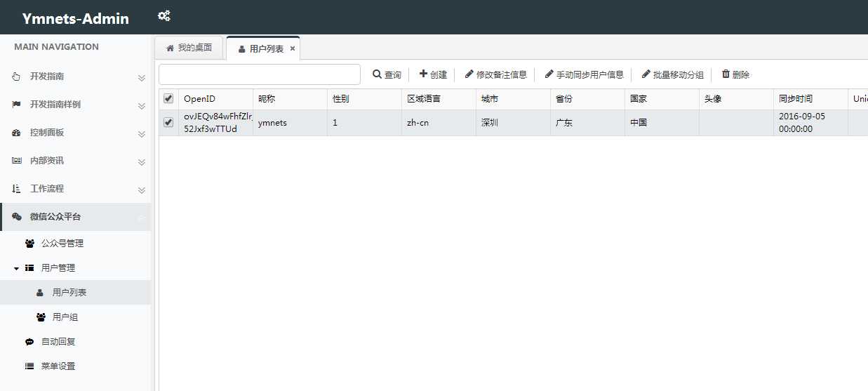
Task: Click the 区域语言 column header
Action: click(439, 99)
